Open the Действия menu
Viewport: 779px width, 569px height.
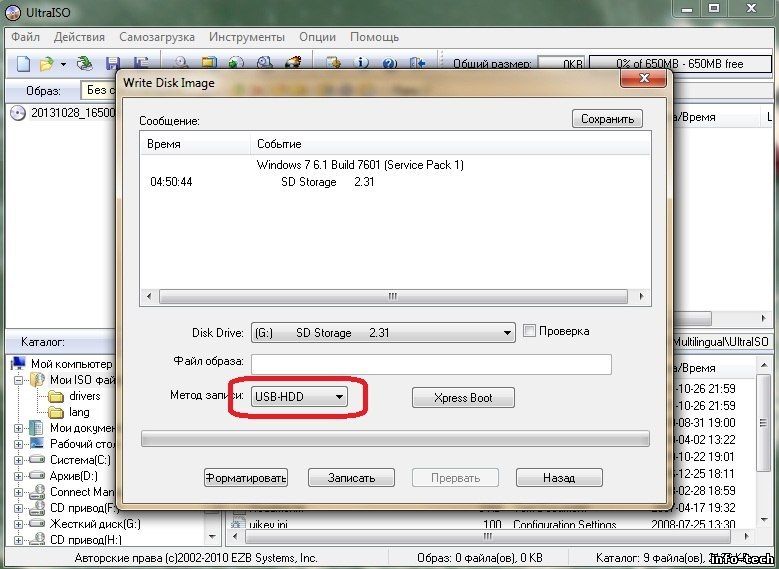(79, 37)
